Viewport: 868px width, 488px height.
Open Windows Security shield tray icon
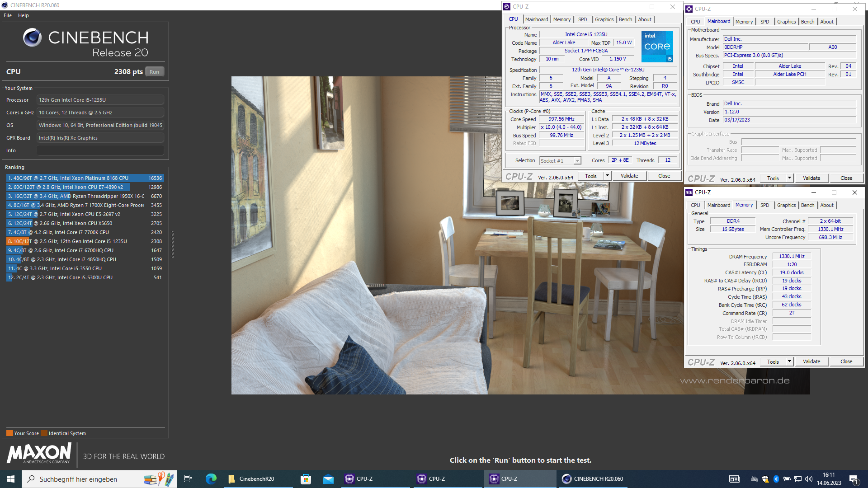[x=765, y=479]
